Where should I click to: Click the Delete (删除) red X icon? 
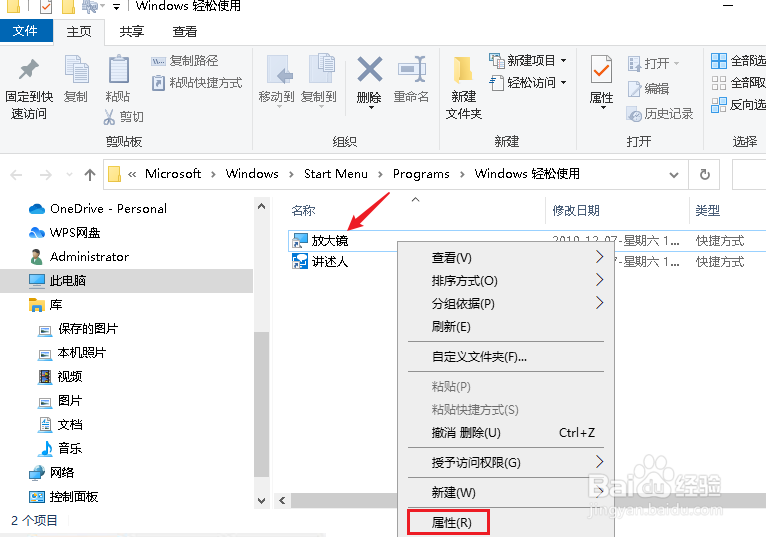[370, 69]
